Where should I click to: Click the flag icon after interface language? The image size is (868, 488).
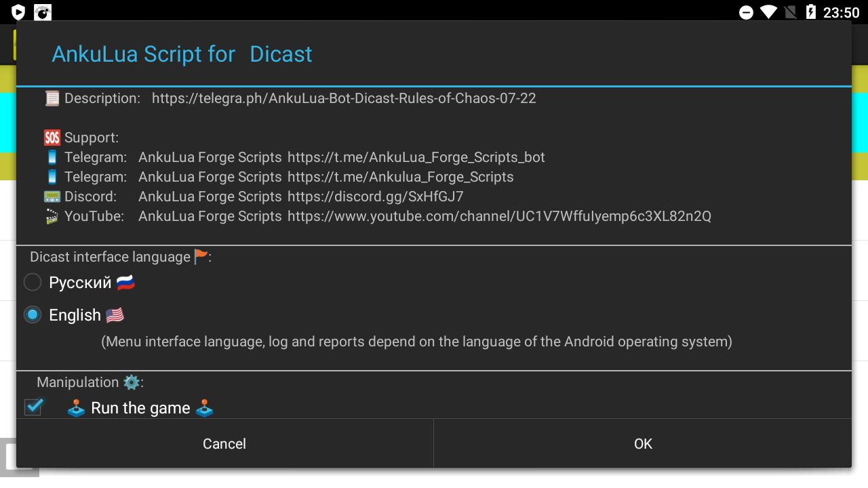point(201,257)
